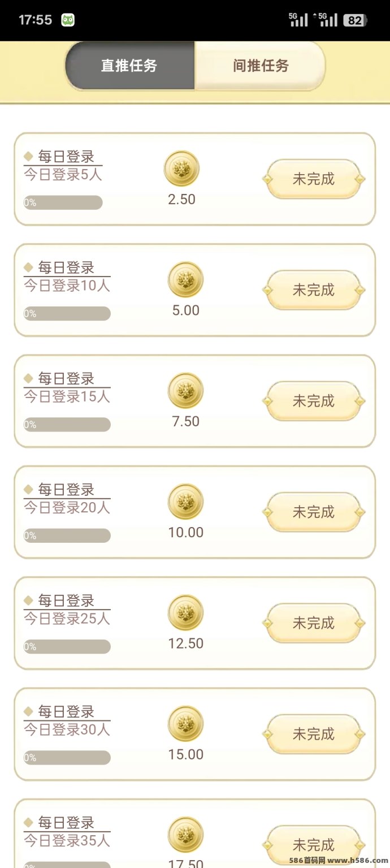Switch to the 间推任务 tab
390x868 pixels.
click(x=261, y=66)
